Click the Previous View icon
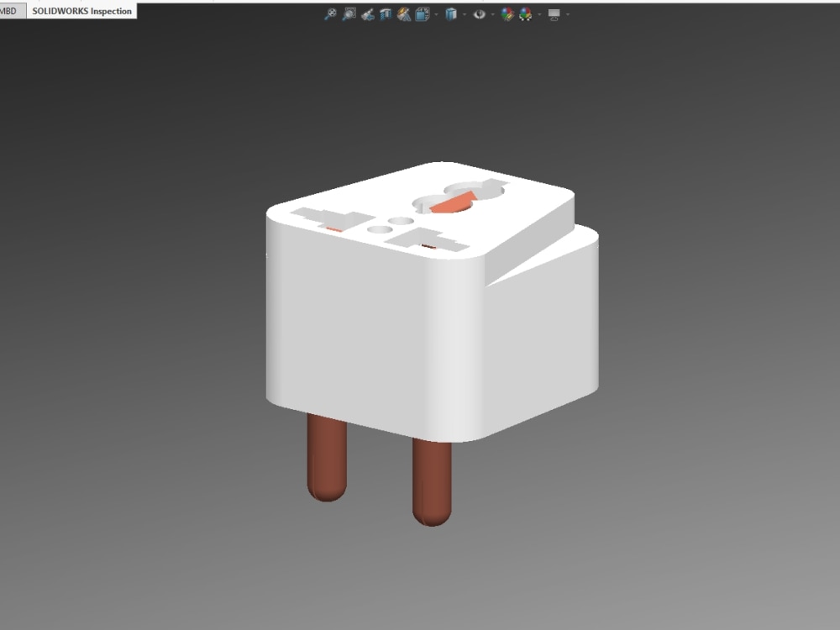 coord(367,13)
